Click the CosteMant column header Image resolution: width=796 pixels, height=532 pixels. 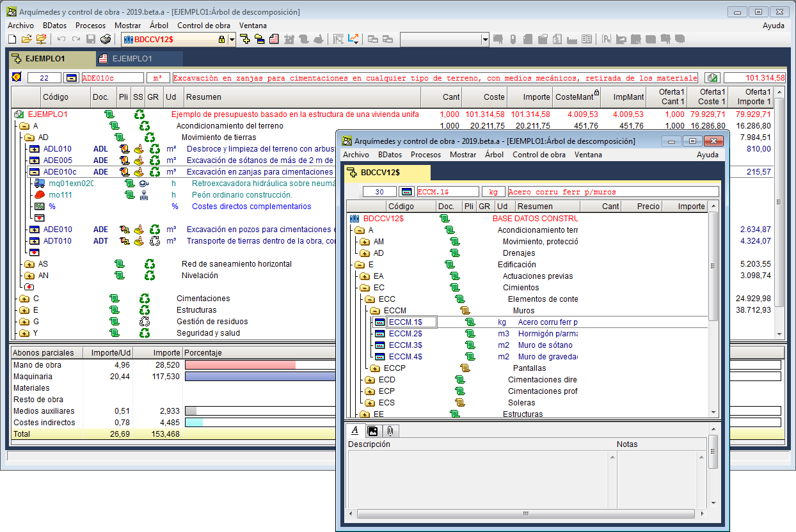pyautogui.click(x=577, y=97)
